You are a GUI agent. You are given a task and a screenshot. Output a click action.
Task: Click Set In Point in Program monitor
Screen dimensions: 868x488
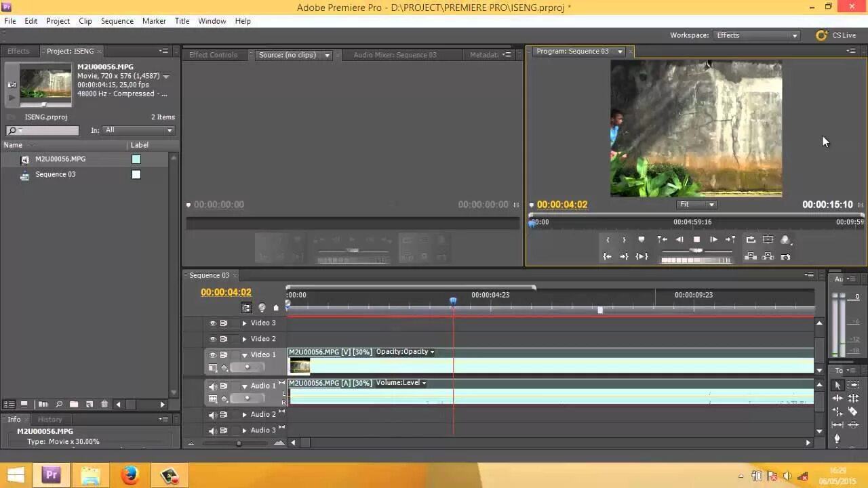click(x=608, y=239)
